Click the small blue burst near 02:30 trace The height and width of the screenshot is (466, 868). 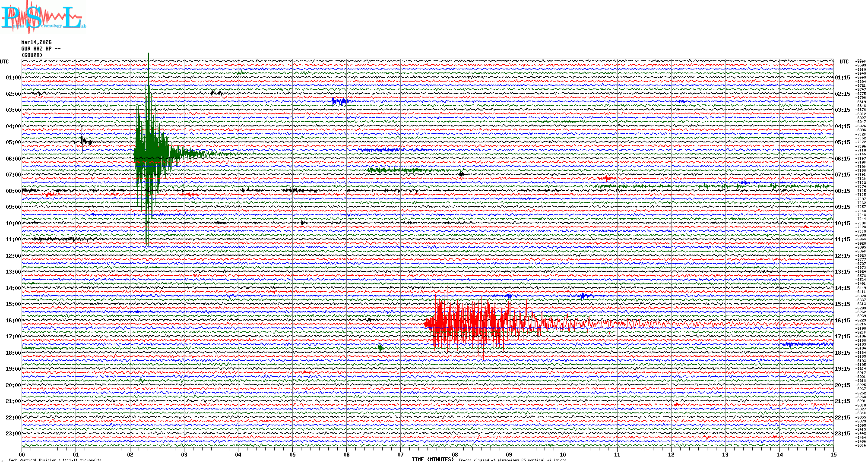(x=341, y=102)
